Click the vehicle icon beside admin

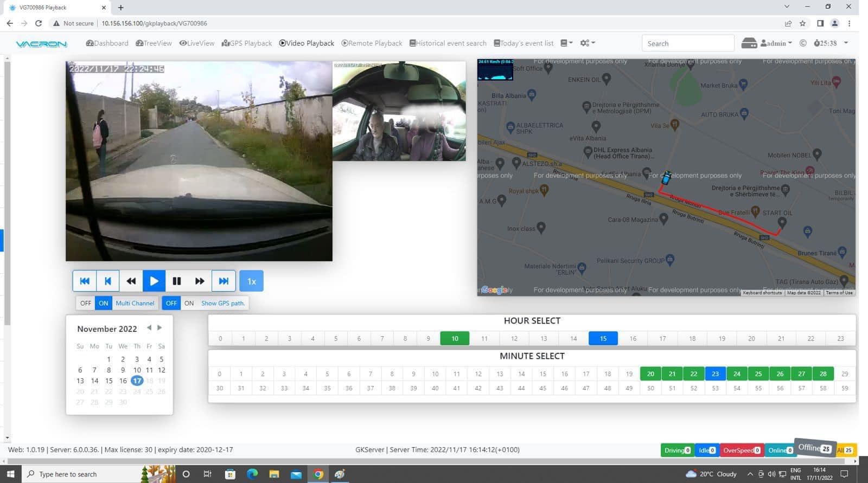(749, 43)
